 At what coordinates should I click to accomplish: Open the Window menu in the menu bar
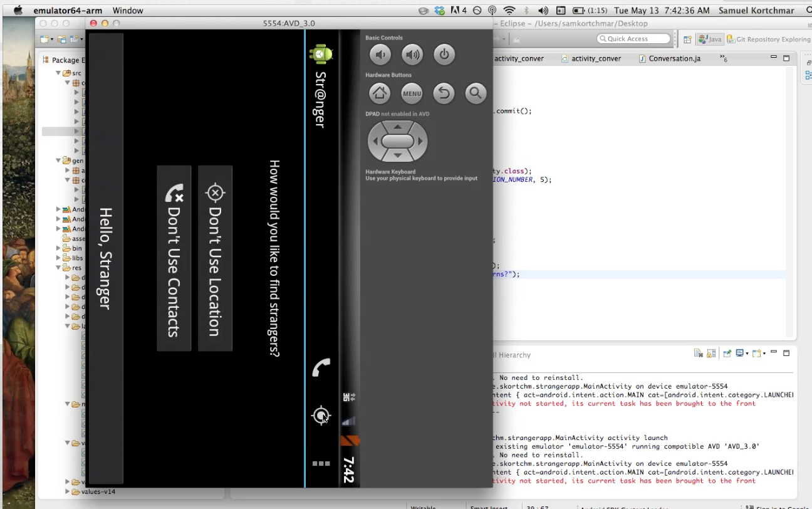(x=128, y=10)
